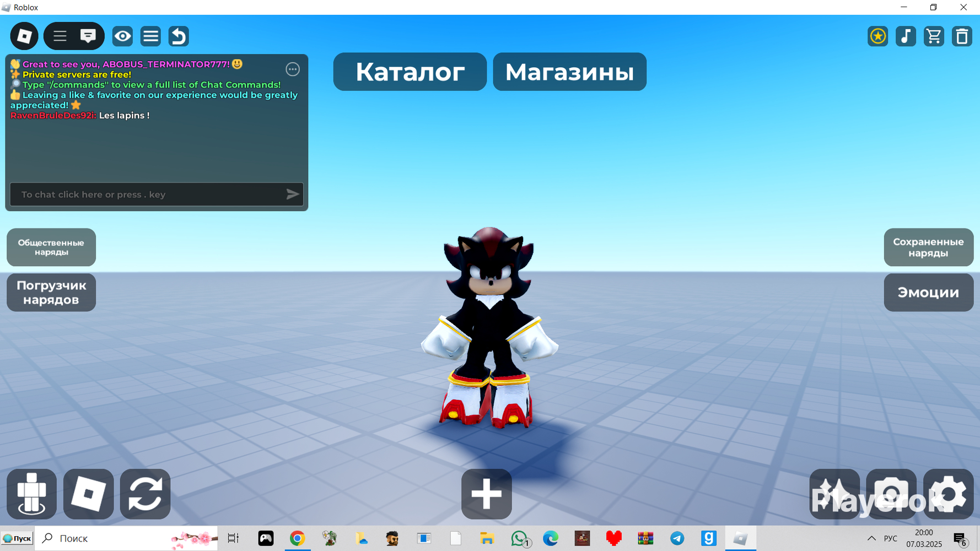The height and width of the screenshot is (551, 980).
Task: Open Microsoft Edge from the taskbar
Action: [x=551, y=538]
